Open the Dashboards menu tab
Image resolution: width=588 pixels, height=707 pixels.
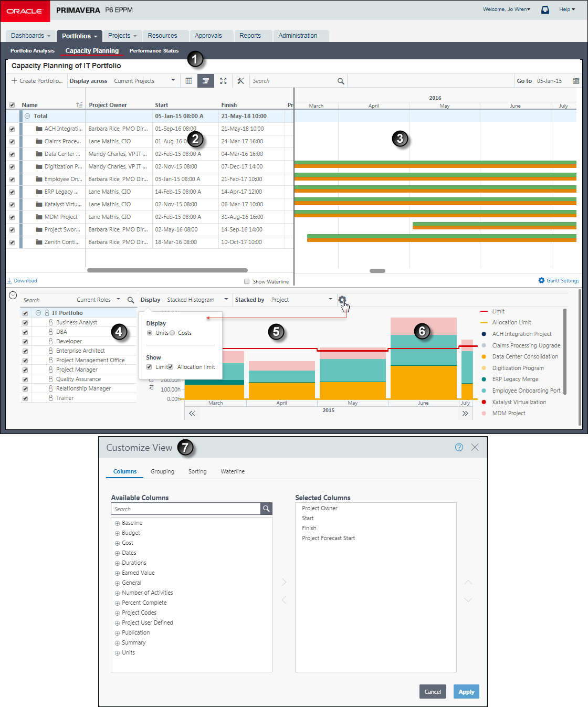coord(31,36)
